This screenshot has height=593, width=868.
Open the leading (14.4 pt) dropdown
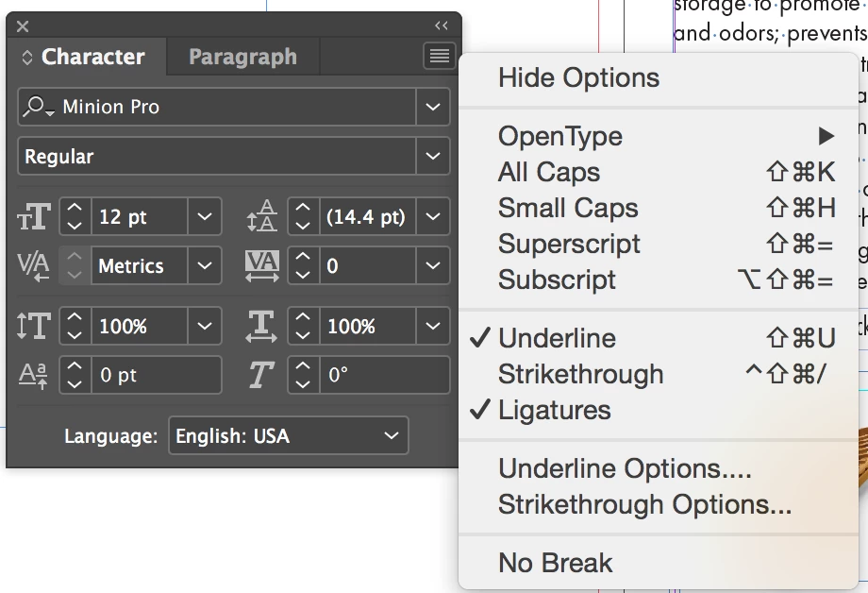pos(433,216)
